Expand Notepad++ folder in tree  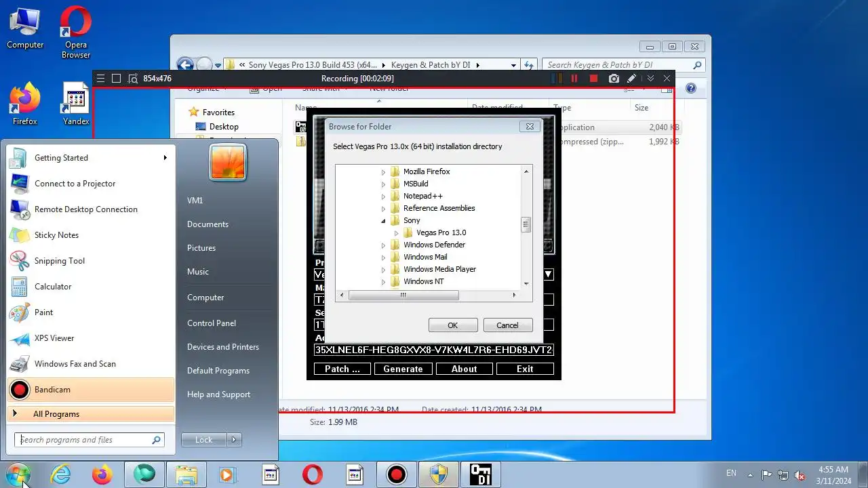[x=383, y=197]
